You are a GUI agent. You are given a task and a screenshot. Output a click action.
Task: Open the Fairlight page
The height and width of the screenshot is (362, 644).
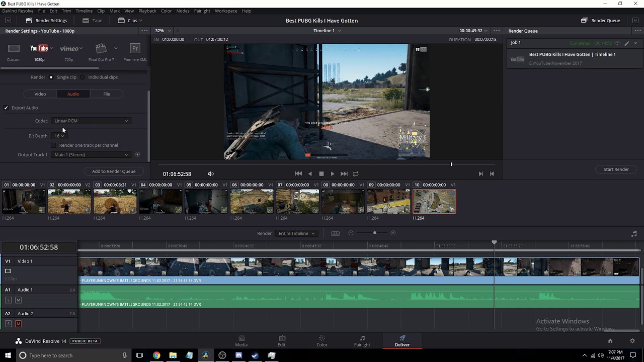coord(362,341)
